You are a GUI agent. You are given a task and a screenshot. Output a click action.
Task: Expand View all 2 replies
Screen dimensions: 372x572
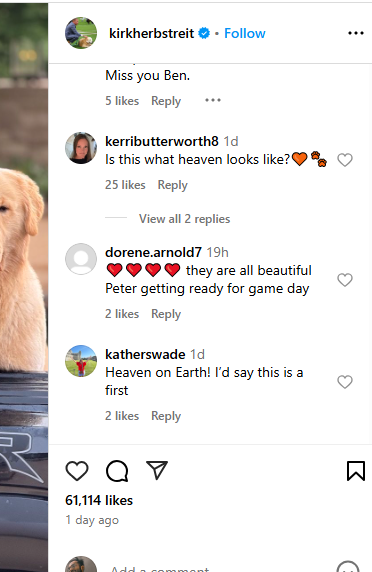(185, 219)
